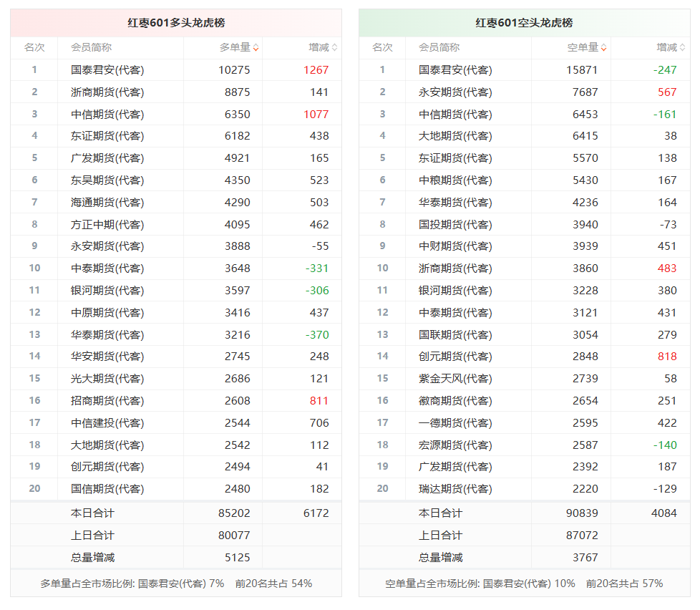Viewport: 700px width, 610px height.
Task: Select 中原期货(代客) row name
Action: tap(107, 313)
